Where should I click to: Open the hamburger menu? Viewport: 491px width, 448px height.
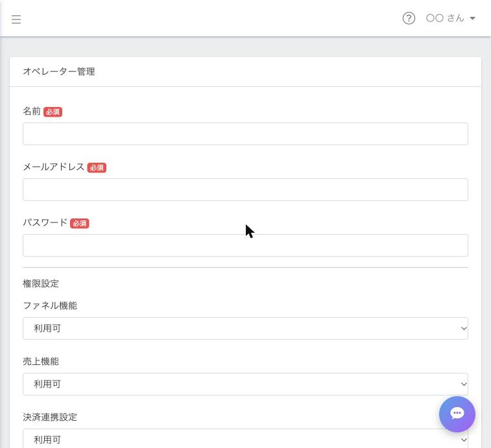(16, 19)
